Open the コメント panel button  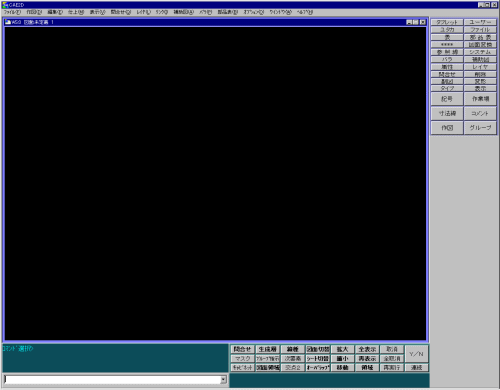480,113
